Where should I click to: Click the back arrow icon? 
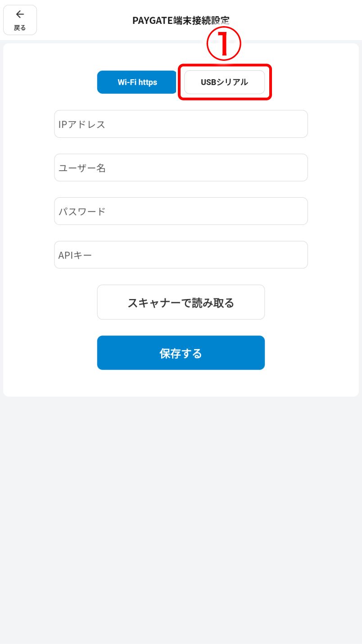point(20,14)
